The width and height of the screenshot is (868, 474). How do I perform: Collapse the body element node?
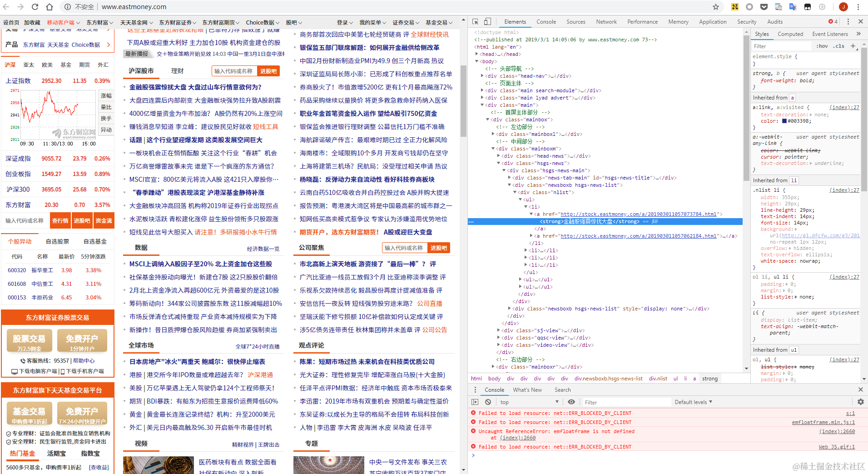(x=476, y=61)
